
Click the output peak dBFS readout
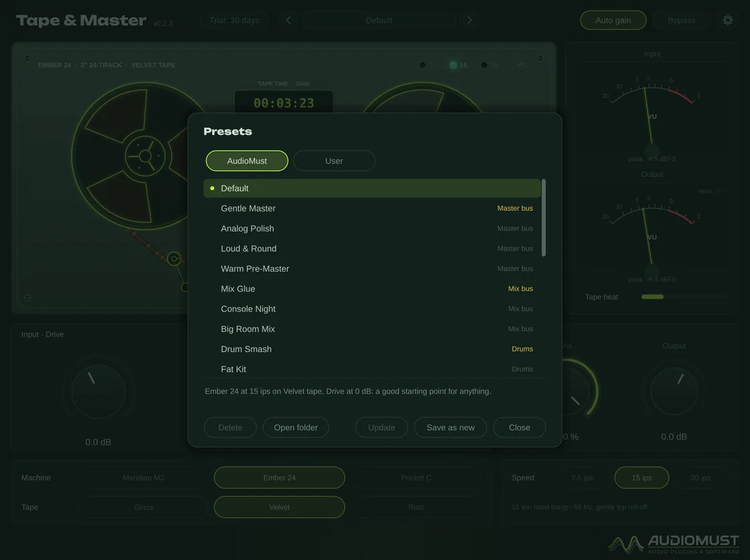[x=652, y=279]
